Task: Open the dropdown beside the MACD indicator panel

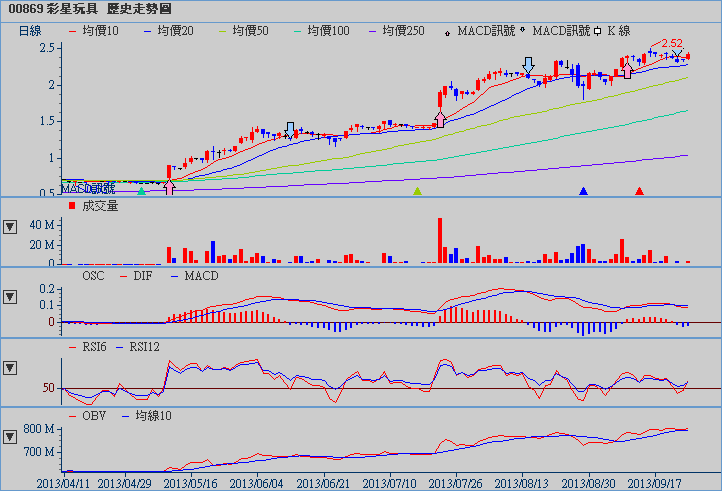Action: pyautogui.click(x=11, y=297)
